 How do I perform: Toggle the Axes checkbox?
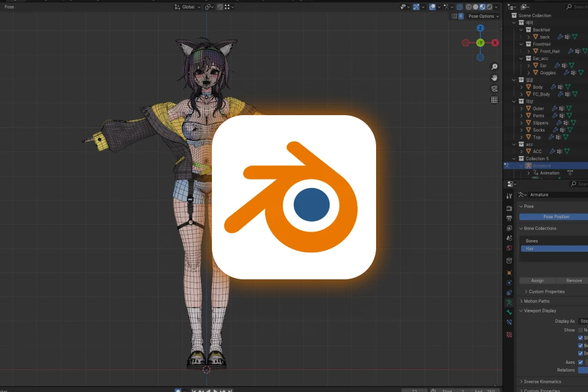[x=581, y=362]
